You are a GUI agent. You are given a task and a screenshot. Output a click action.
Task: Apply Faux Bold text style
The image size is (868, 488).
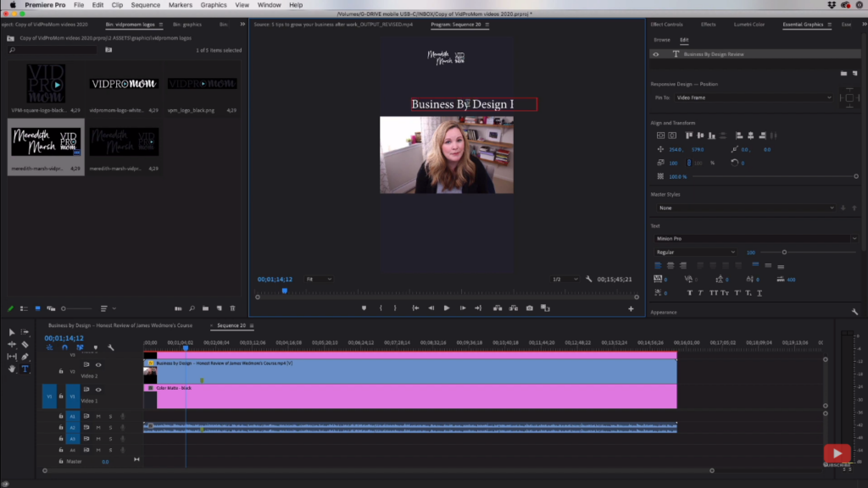690,293
